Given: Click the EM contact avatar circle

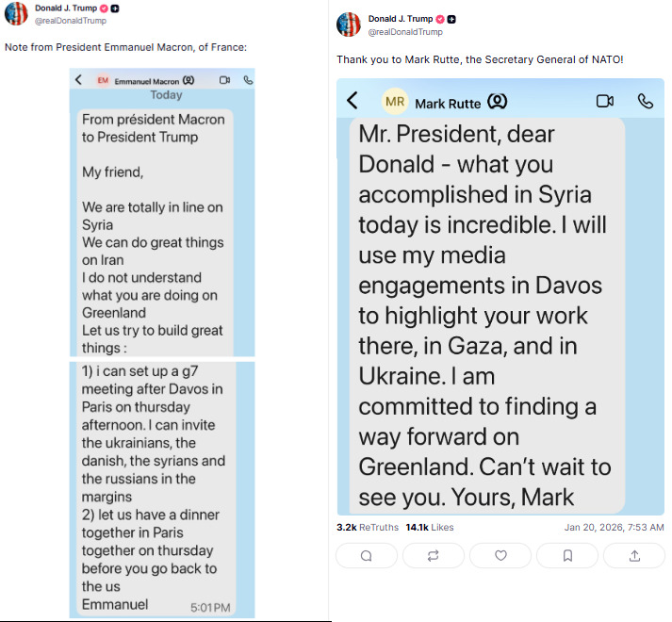Looking at the screenshot, I should click(103, 81).
